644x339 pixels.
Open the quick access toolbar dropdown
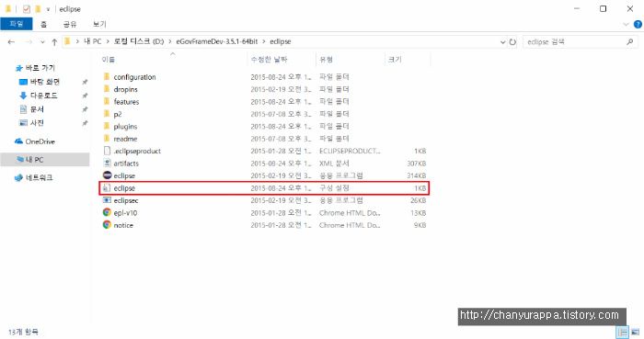click(x=48, y=9)
